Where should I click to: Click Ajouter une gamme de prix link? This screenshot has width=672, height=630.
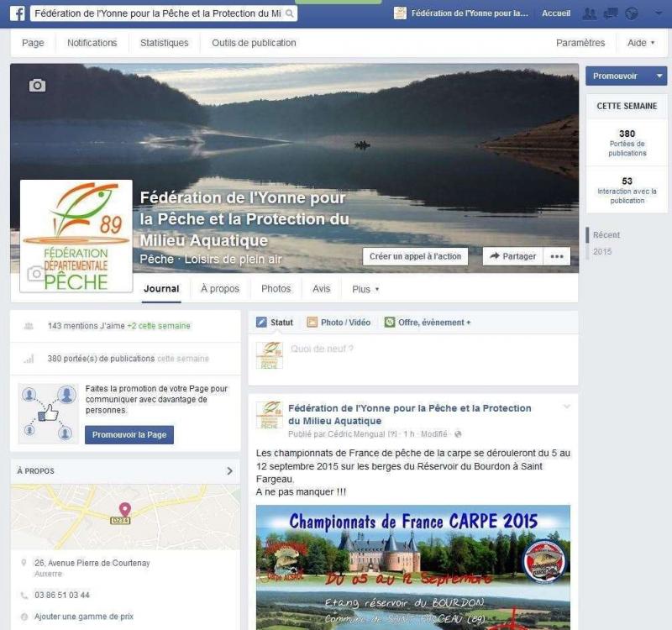tap(84, 617)
